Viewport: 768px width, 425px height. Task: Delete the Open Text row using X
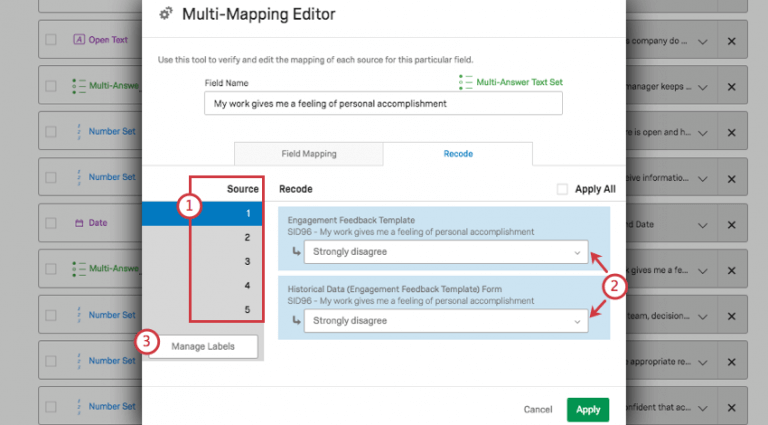tap(730, 41)
